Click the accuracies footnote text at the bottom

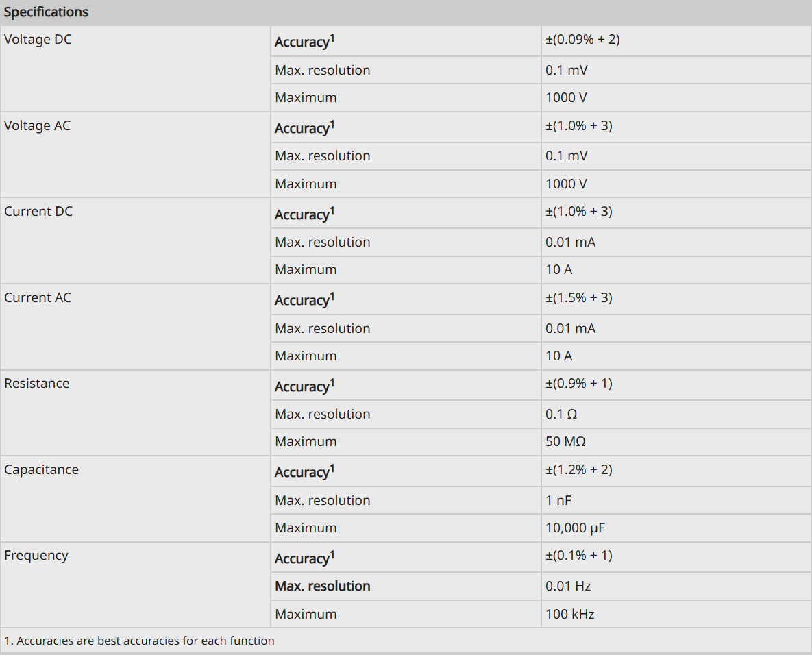click(139, 641)
